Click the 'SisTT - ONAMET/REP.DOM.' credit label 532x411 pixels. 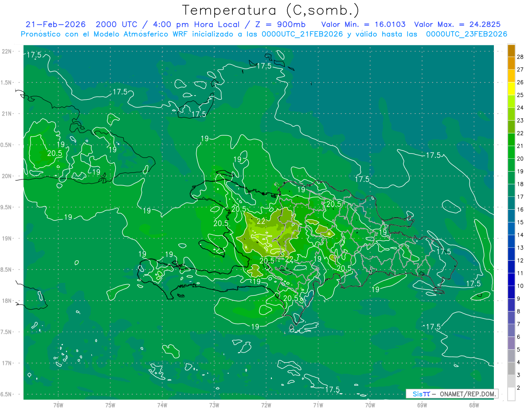coord(452,394)
